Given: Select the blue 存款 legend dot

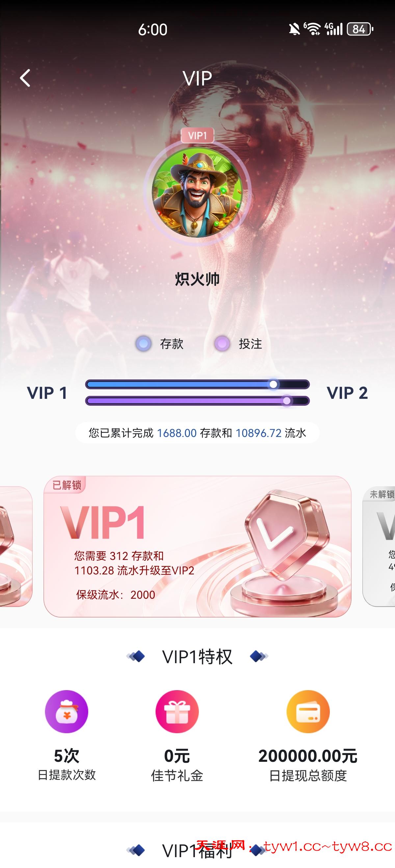Looking at the screenshot, I should (x=144, y=344).
